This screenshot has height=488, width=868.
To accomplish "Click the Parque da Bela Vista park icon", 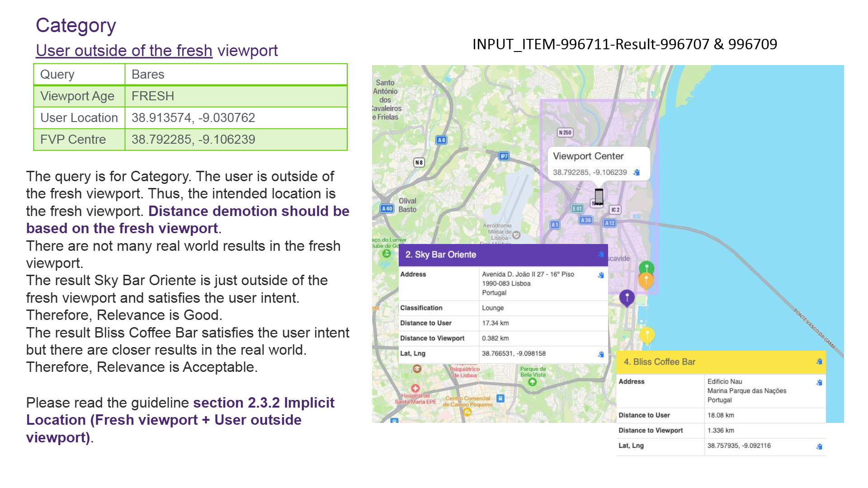I will click(x=533, y=382).
